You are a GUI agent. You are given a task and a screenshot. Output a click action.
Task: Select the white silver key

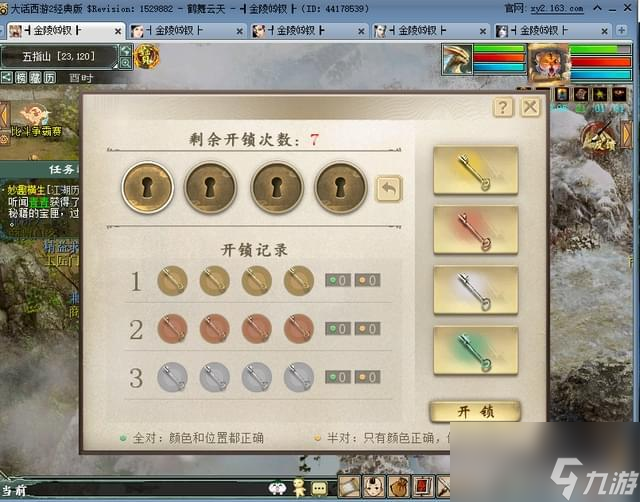coord(476,290)
